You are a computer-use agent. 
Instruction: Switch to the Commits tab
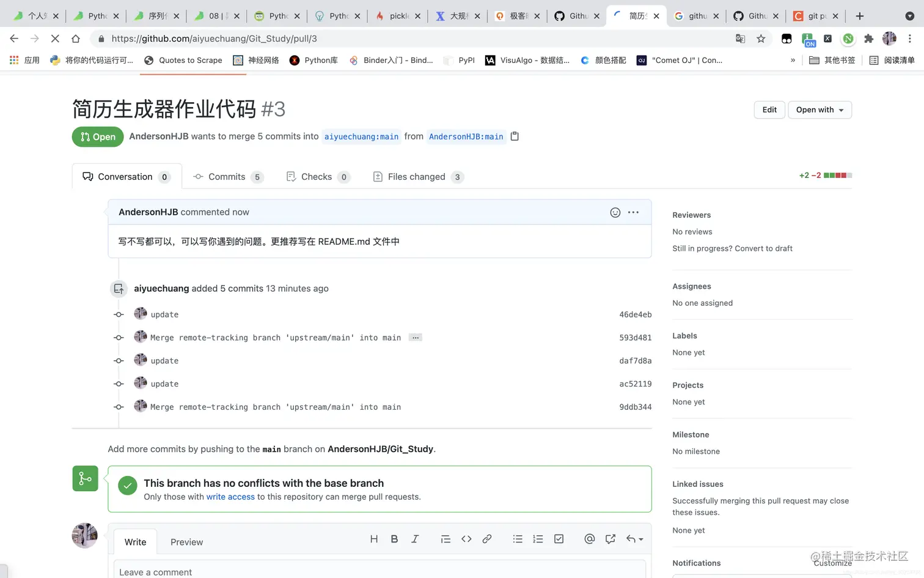tap(227, 177)
